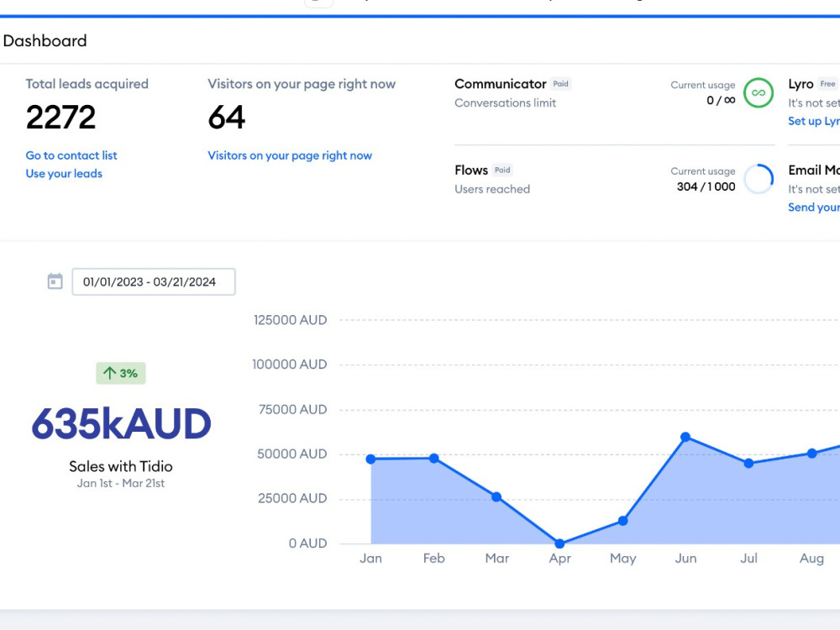Select the May data point on the chart
The height and width of the screenshot is (630, 840).
pos(623,521)
